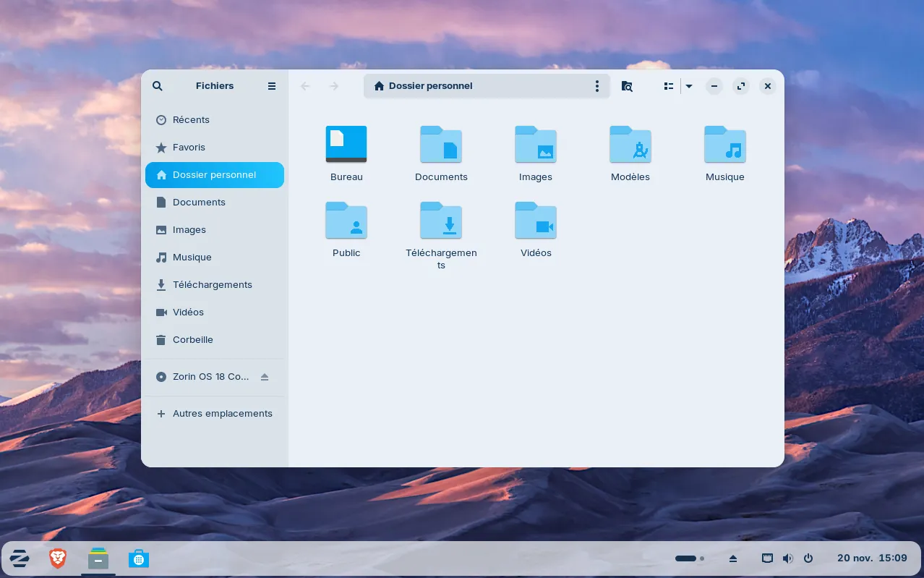Screen dimensions: 924x578
Task: Open the path bar options with the three-dot button
Action: point(597,86)
